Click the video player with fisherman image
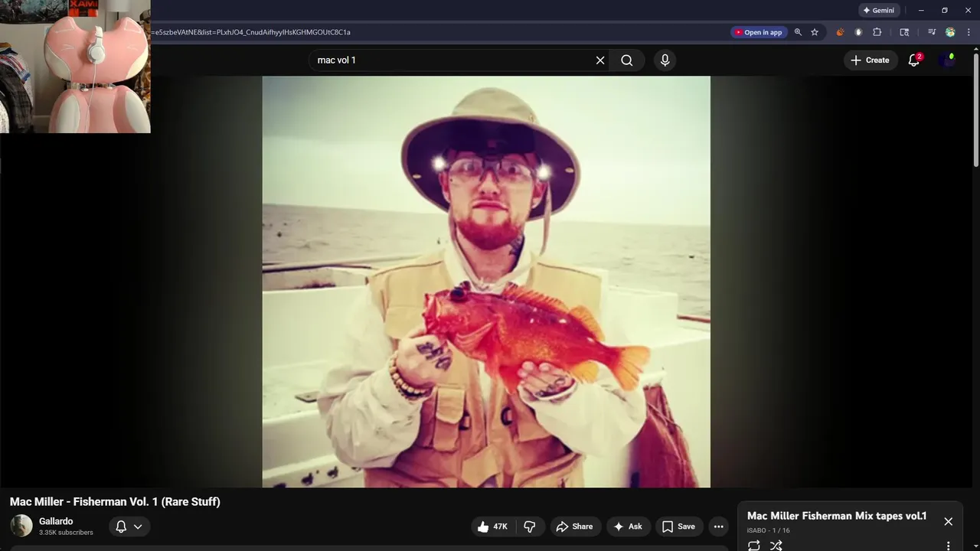This screenshot has height=551, width=980. [x=486, y=282]
